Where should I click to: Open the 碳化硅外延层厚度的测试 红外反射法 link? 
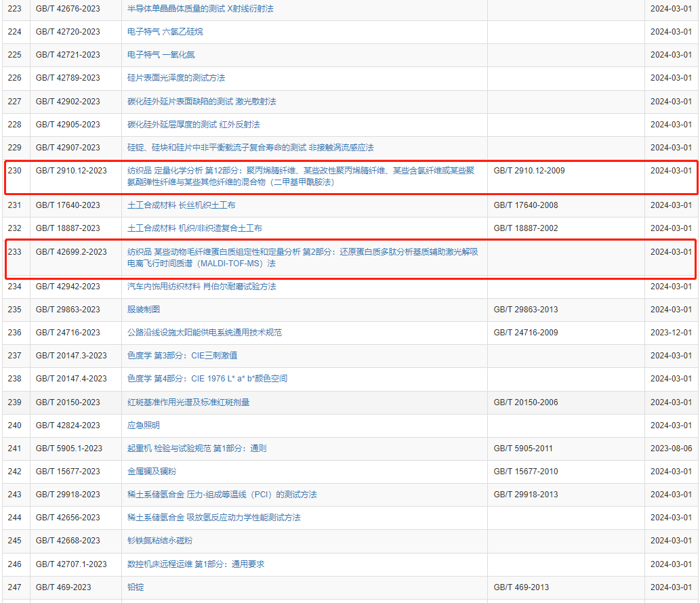pos(194,125)
